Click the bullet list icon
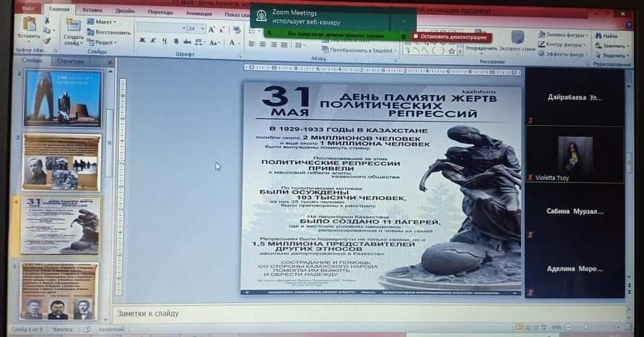This screenshot has width=644, height=337. (x=253, y=32)
